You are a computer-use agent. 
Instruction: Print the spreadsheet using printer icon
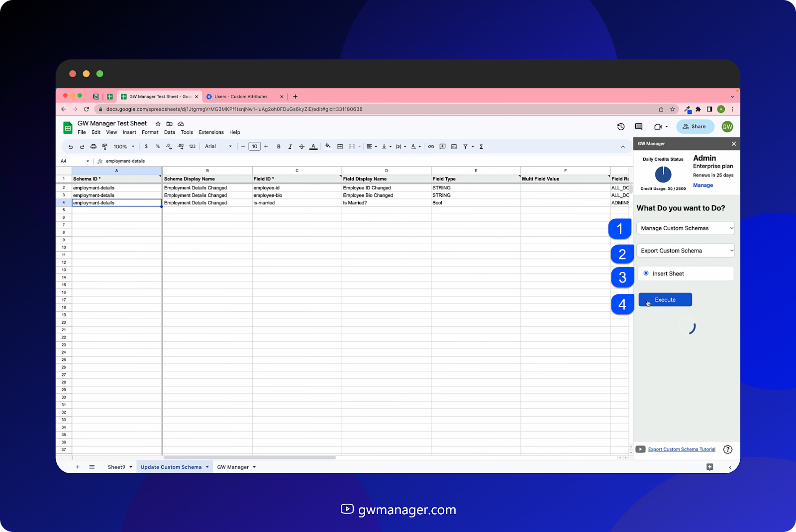tap(93, 147)
